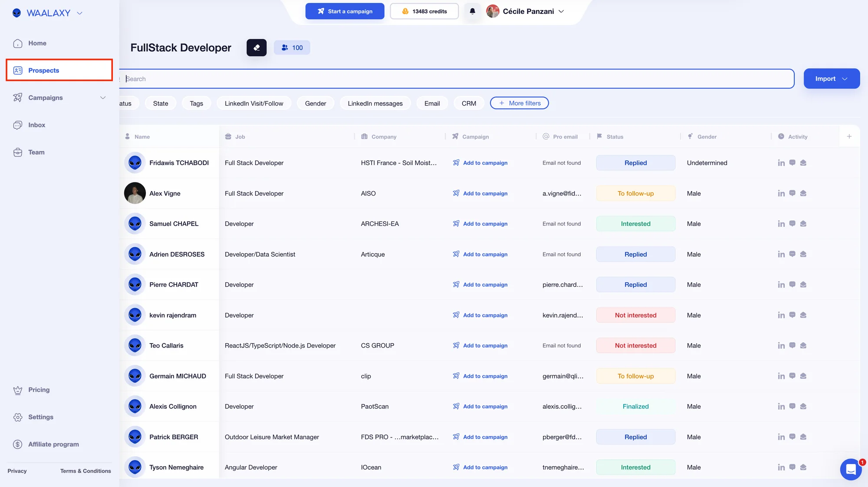Click Start a campaign button
The height and width of the screenshot is (487, 868).
click(345, 11)
